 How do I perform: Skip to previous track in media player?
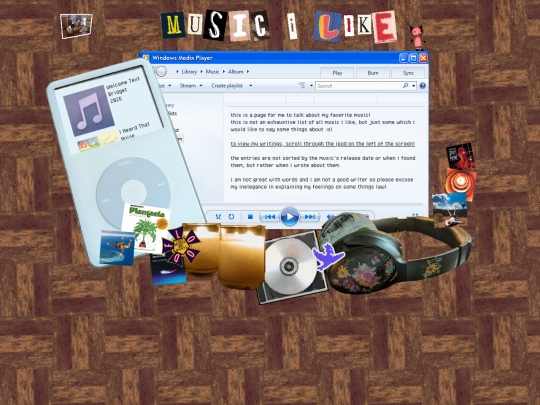click(x=270, y=217)
